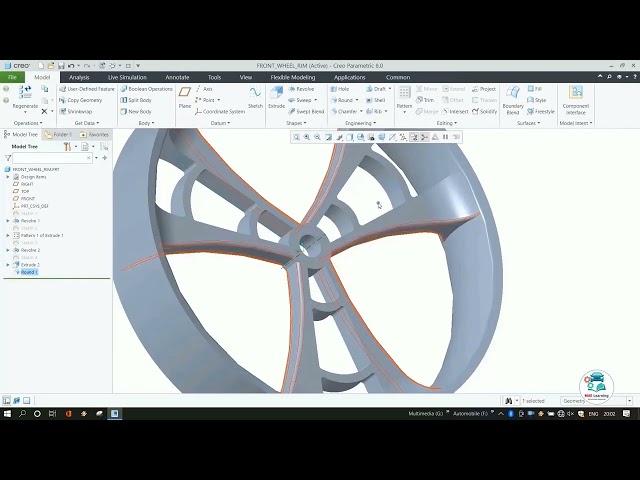The width and height of the screenshot is (640, 480).
Task: Open the Flexible Modeling tab
Action: pyautogui.click(x=293, y=77)
